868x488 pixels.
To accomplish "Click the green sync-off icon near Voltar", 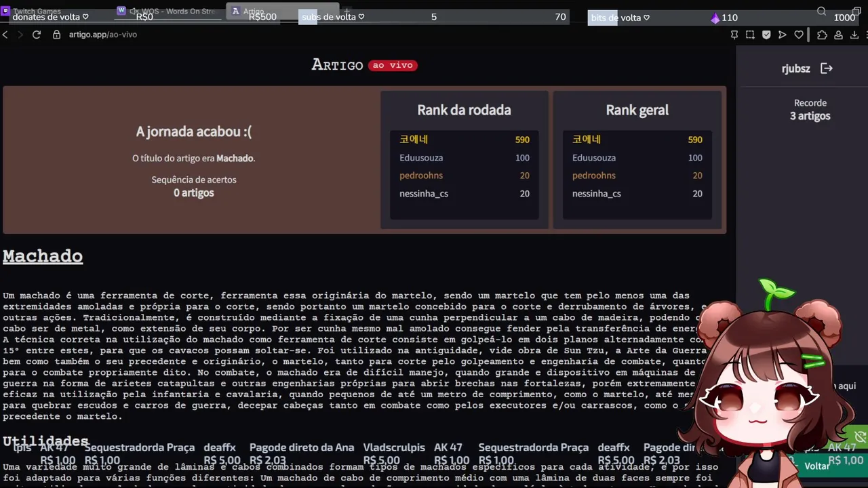I will coord(861,437).
